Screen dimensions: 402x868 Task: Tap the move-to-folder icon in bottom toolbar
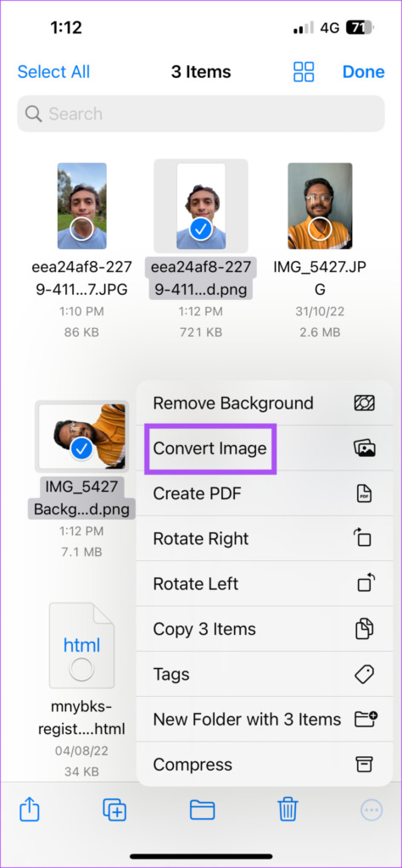[202, 810]
